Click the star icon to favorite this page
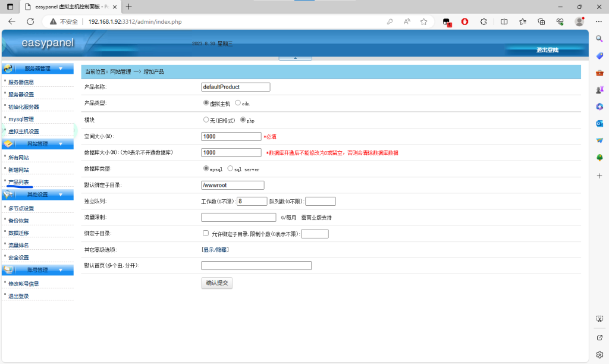Image resolution: width=609 pixels, height=364 pixels. click(x=424, y=21)
